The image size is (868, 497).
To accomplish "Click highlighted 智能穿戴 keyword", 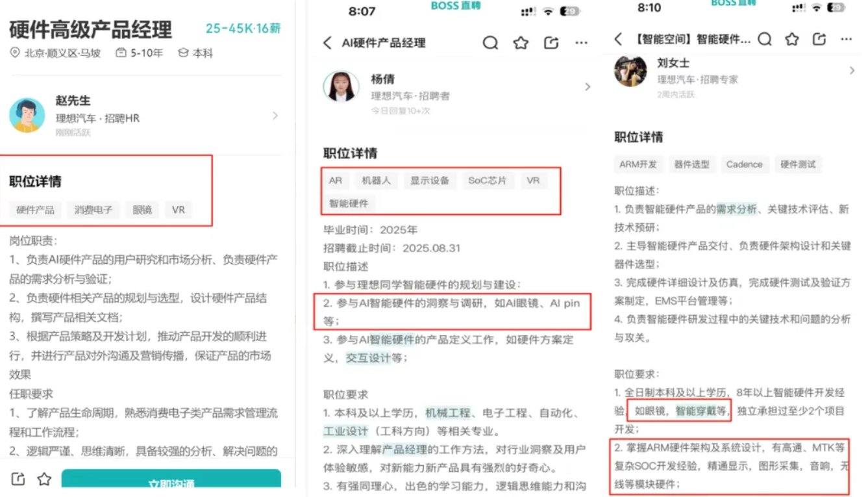I will tap(697, 411).
